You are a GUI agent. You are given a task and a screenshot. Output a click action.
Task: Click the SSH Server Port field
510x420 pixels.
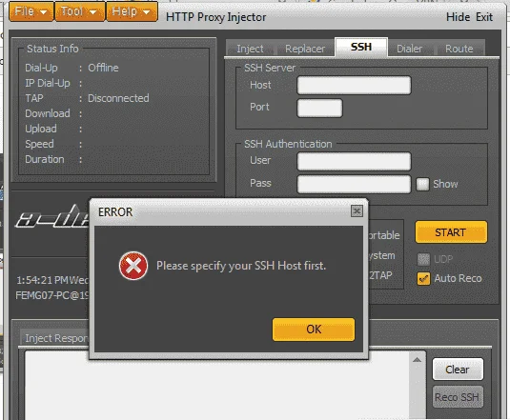point(319,108)
